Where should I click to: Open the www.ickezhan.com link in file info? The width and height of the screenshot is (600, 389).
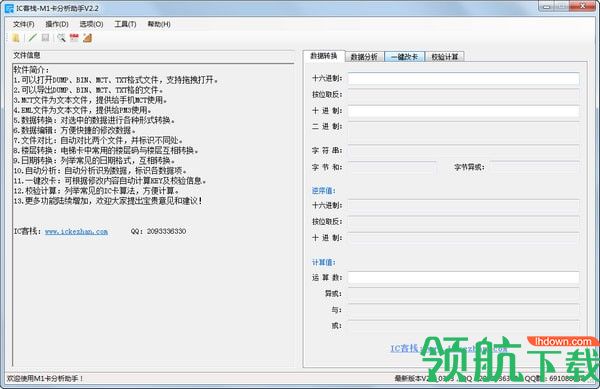coord(76,231)
